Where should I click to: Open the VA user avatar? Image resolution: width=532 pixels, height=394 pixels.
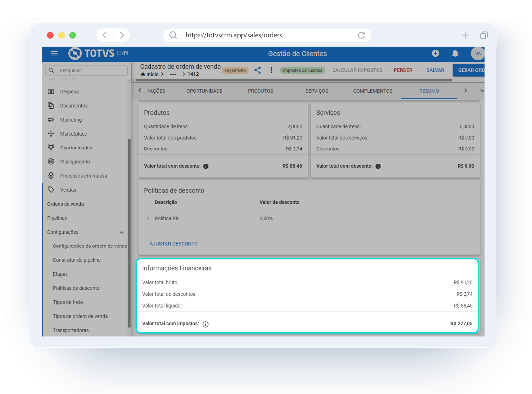[x=478, y=53]
